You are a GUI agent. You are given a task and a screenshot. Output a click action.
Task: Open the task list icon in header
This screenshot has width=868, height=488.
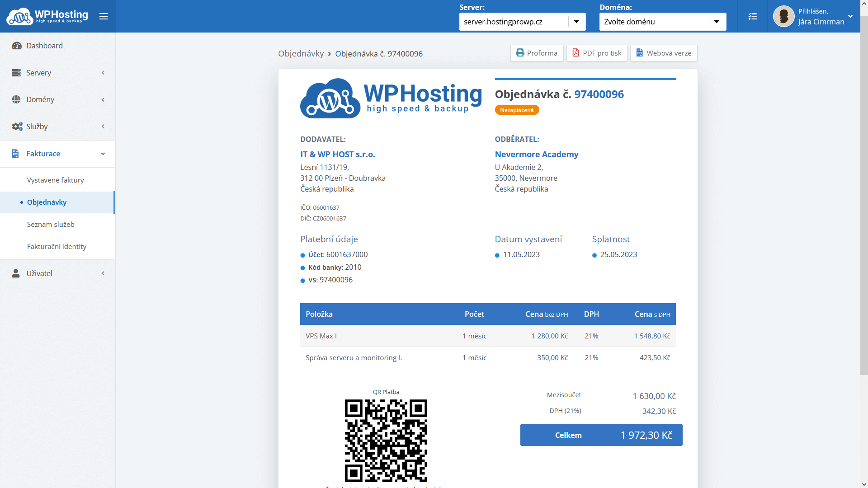[x=752, y=16]
